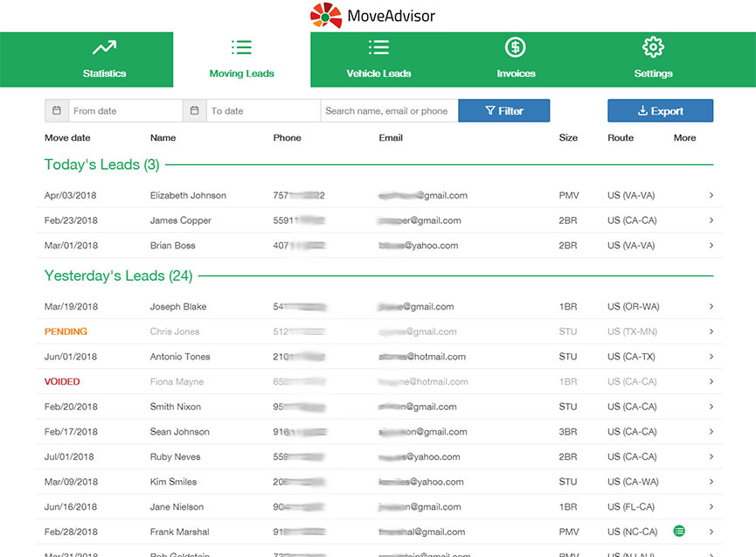
Task: Open the Moving Leads tab
Action: click(x=242, y=59)
